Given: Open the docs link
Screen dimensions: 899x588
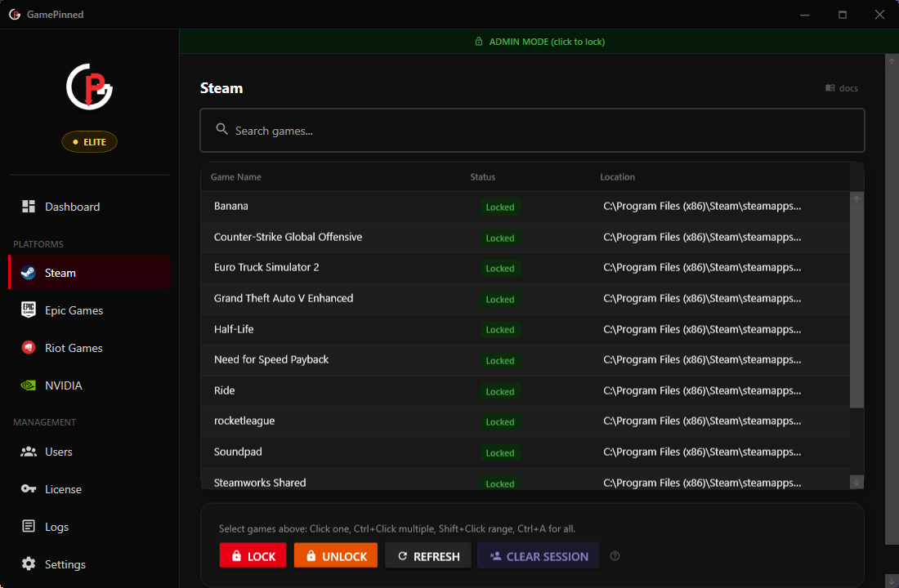Looking at the screenshot, I should click(842, 87).
